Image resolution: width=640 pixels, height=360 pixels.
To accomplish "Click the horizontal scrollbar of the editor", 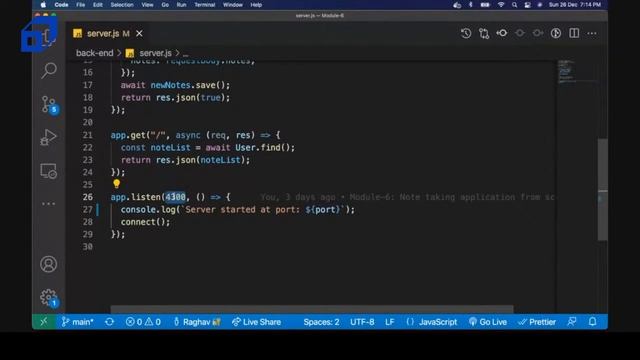I will 312,309.
